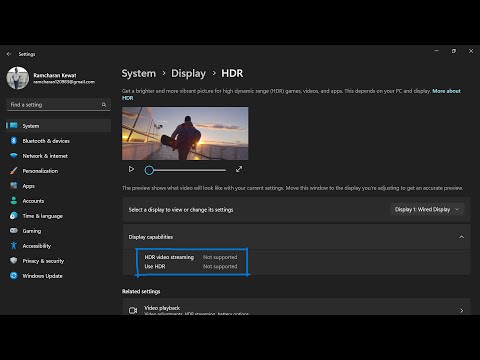The height and width of the screenshot is (360, 480).
Task: Collapse the Display capabilities section
Action: click(461, 237)
